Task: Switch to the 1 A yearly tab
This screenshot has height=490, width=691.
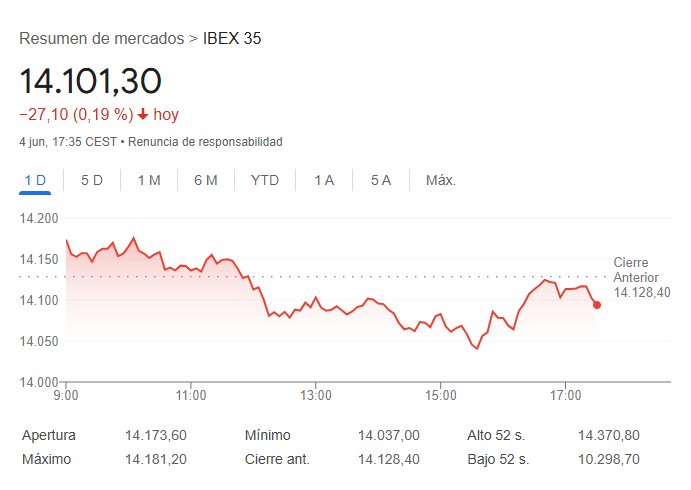Action: [324, 180]
